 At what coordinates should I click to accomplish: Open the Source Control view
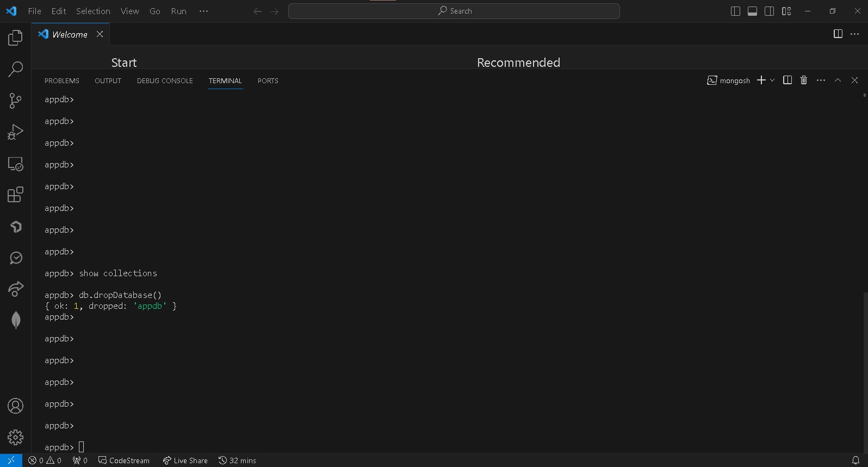(x=15, y=101)
